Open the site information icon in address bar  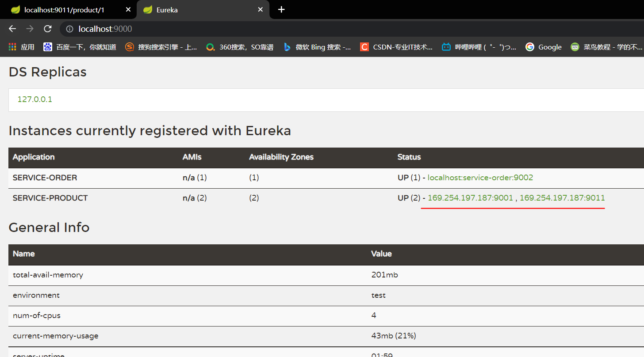pos(69,29)
